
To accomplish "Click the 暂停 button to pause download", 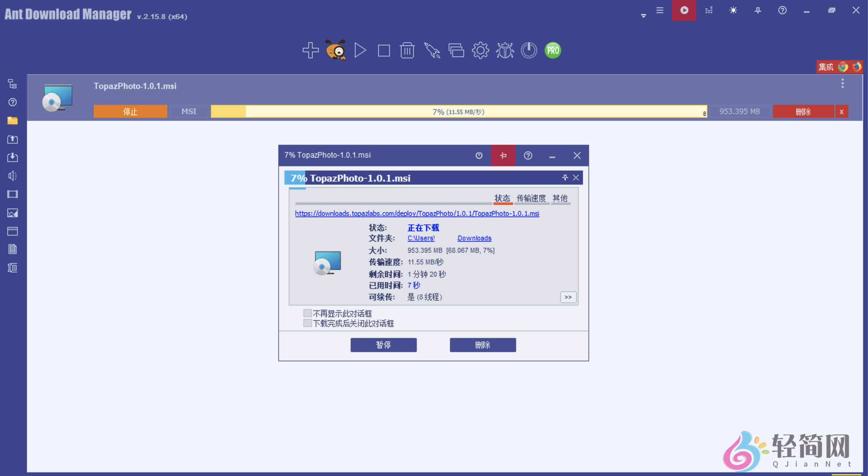I will pos(383,344).
